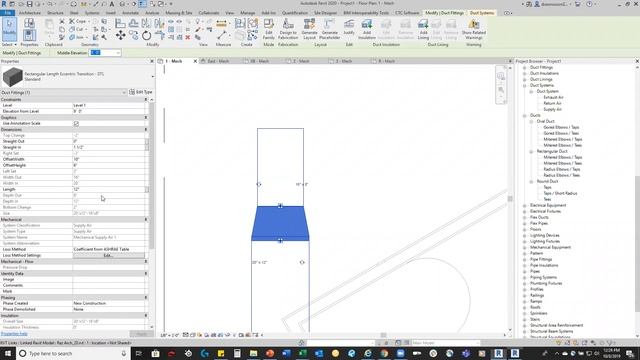This screenshot has width=640, height=360.
Task: Collapse the Mechanical section
Action: [146, 219]
